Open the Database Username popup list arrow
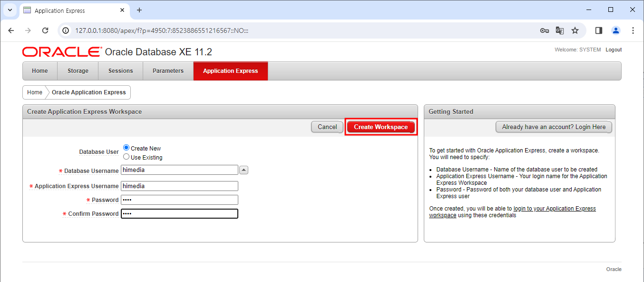This screenshot has width=644, height=282. click(244, 170)
